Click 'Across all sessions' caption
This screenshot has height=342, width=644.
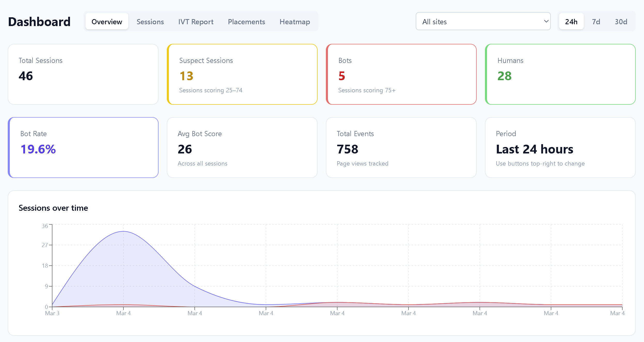[x=202, y=164]
